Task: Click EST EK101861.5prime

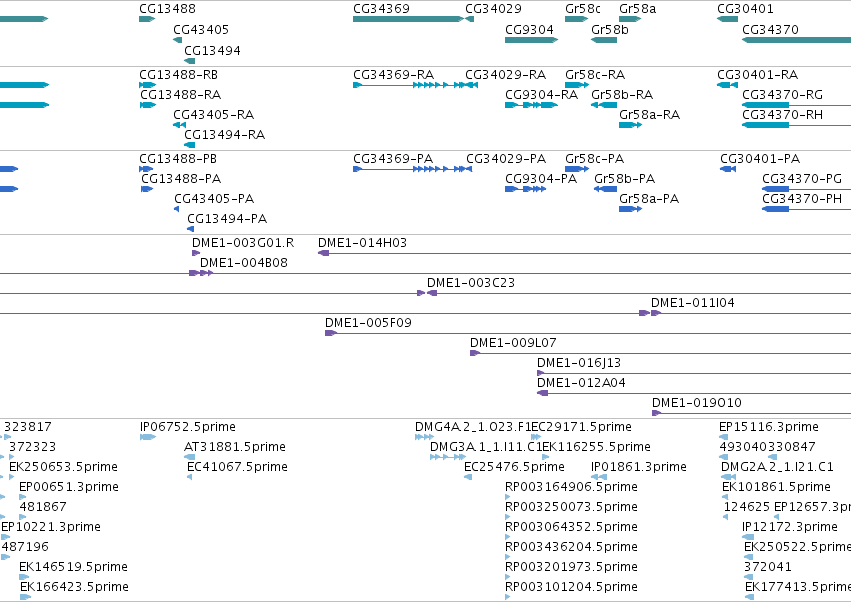Action: point(777,487)
